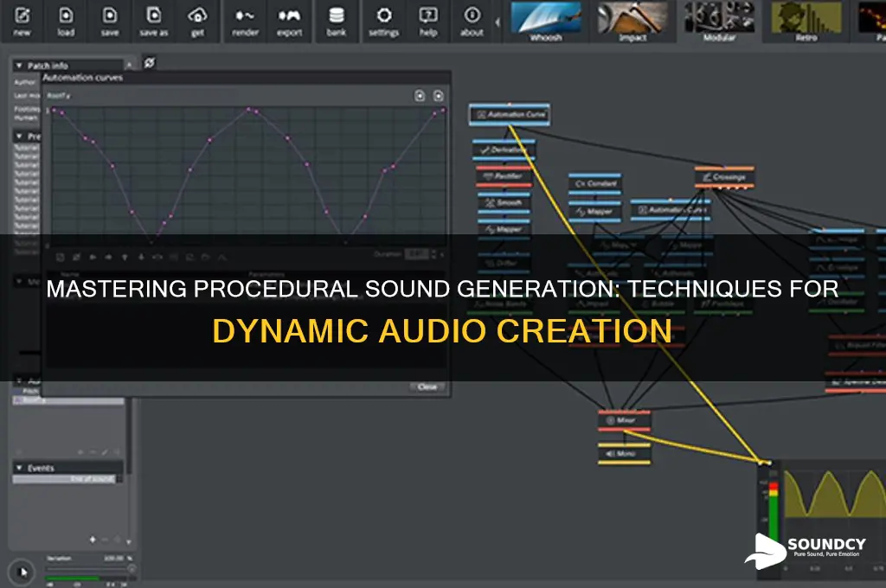This screenshot has height=588, width=886.
Task: Close the Automation curves dialog
Action: 427,387
